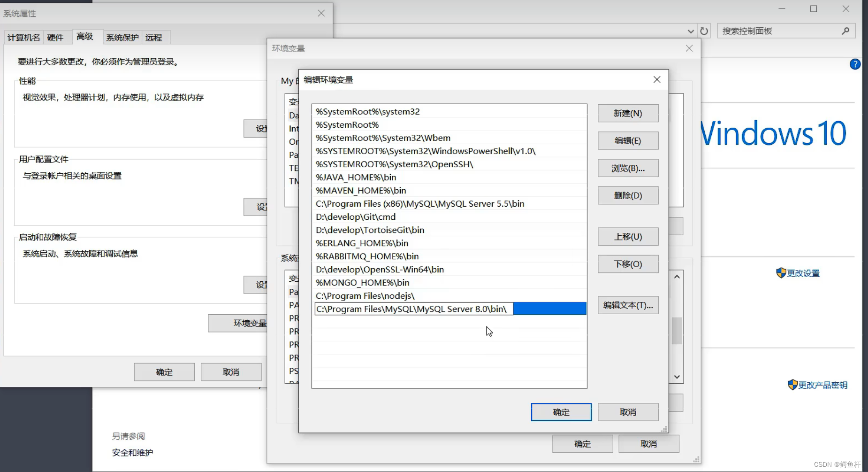This screenshot has height=472, width=868.
Task: Select the WindowsPowerShell\v1.0\ path entry
Action: coord(449,151)
